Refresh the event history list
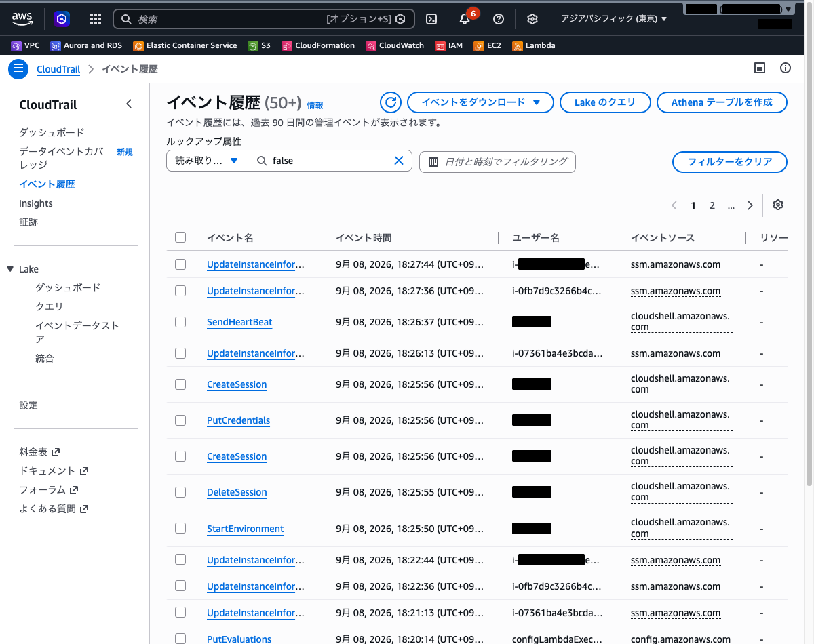 (x=390, y=102)
